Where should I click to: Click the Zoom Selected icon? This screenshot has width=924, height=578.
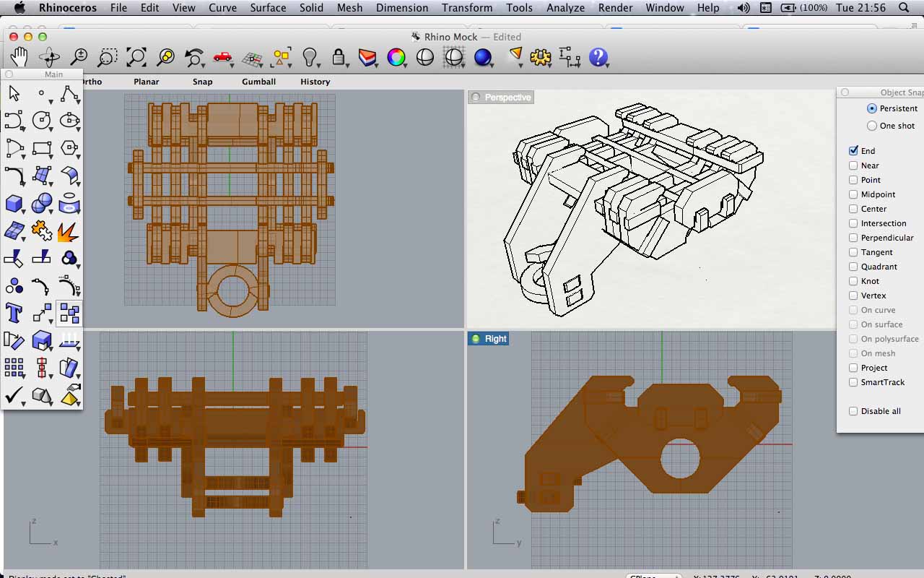point(165,57)
